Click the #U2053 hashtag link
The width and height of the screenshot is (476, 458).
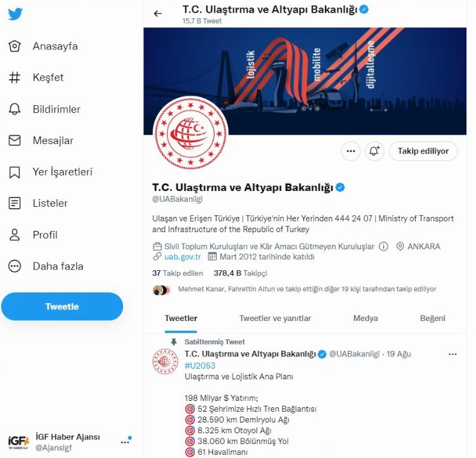pyautogui.click(x=199, y=365)
